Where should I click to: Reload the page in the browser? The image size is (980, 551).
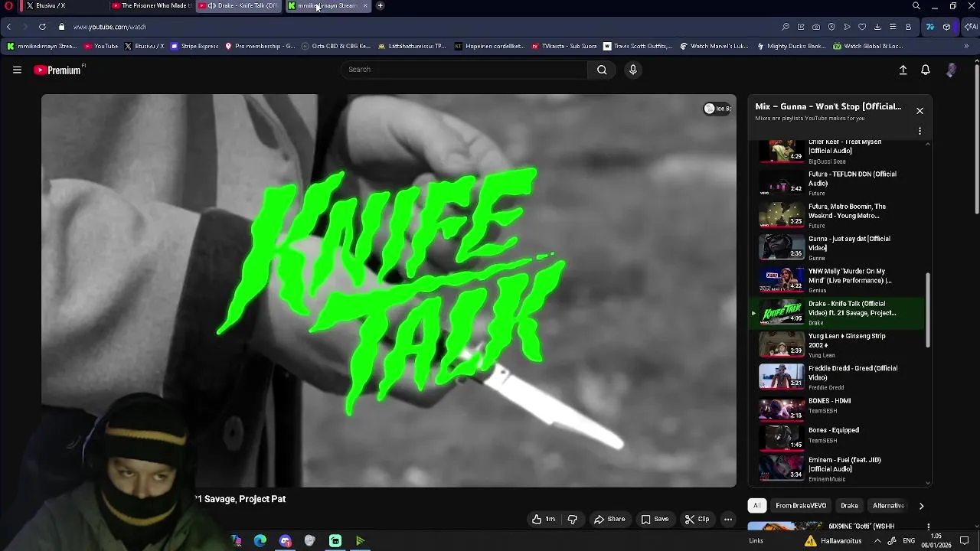(x=42, y=27)
